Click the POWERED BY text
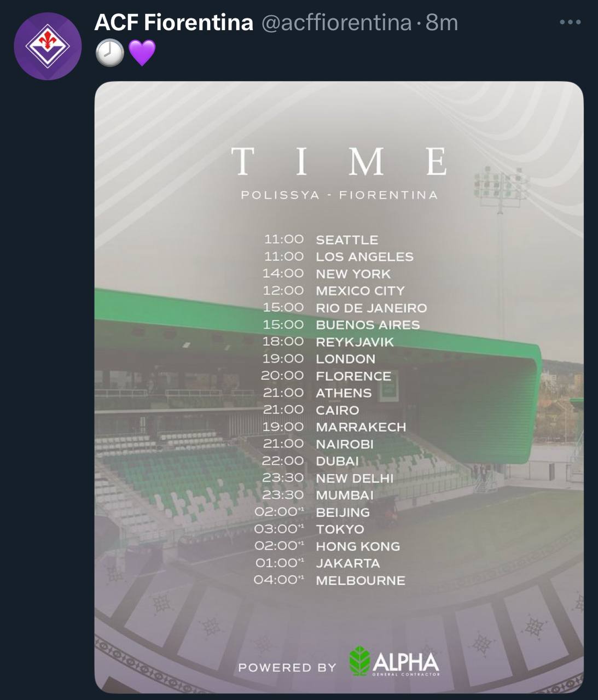 click(x=287, y=668)
